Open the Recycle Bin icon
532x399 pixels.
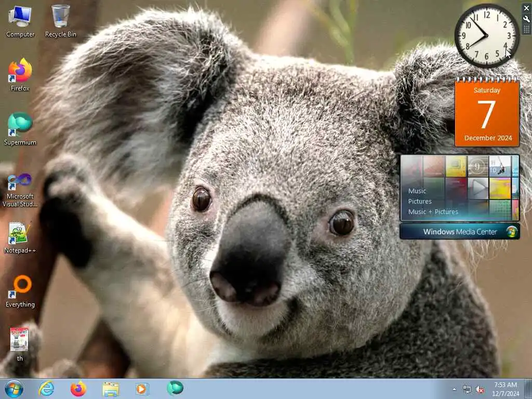[x=60, y=21]
